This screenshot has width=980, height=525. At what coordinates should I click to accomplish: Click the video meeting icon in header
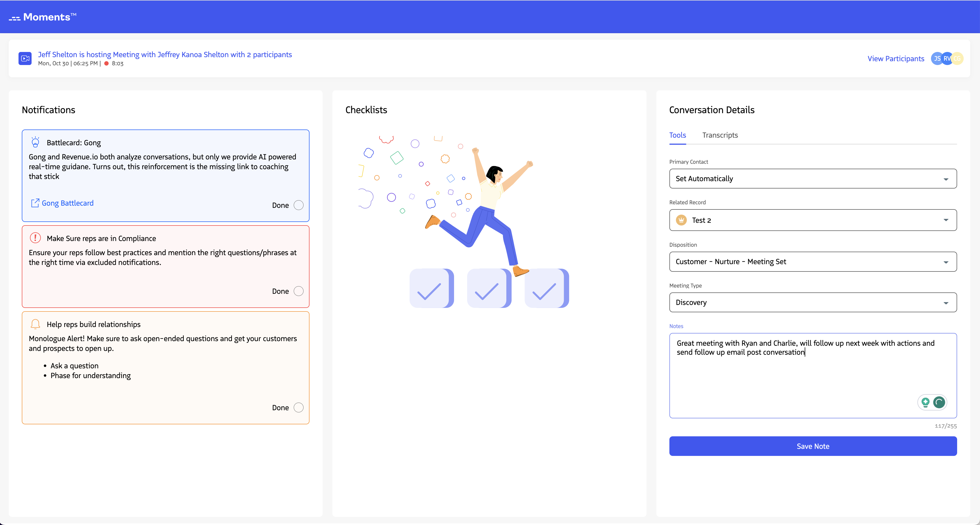tap(25, 58)
